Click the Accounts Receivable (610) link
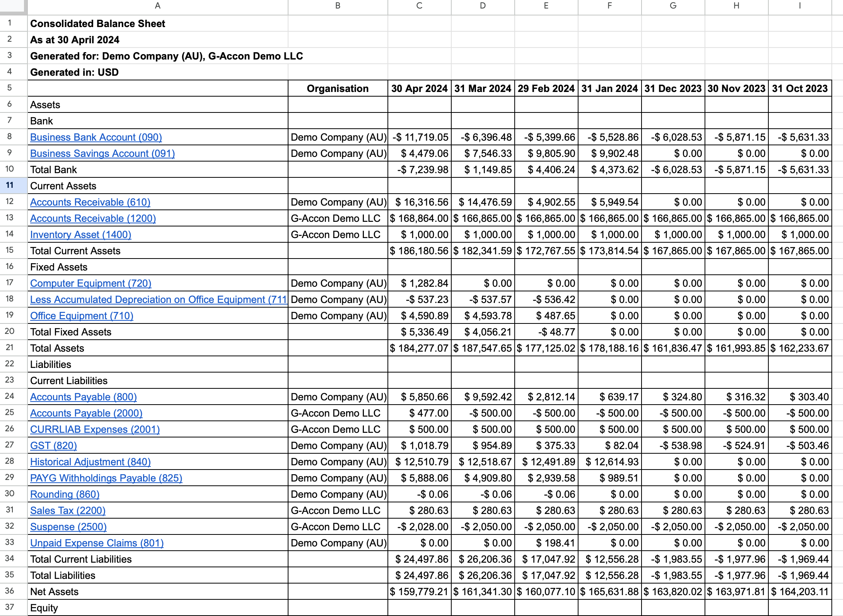 tap(90, 202)
